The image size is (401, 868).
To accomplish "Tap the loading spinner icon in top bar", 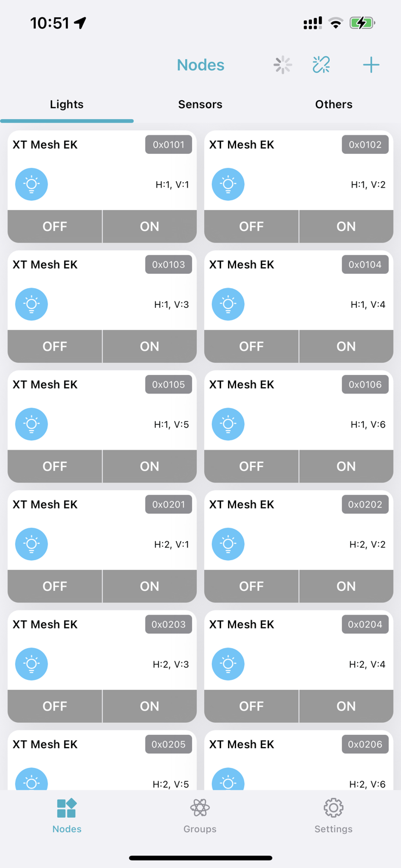I will (x=282, y=65).
